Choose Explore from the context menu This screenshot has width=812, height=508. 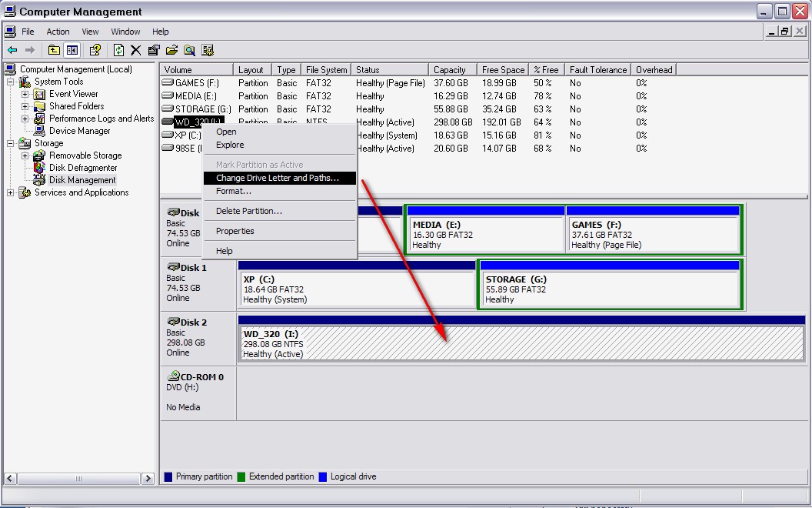[280, 145]
